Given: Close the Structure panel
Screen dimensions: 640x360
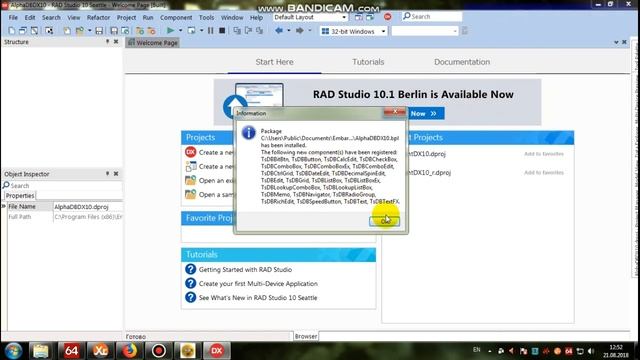Looking at the screenshot, I should tap(116, 42).
